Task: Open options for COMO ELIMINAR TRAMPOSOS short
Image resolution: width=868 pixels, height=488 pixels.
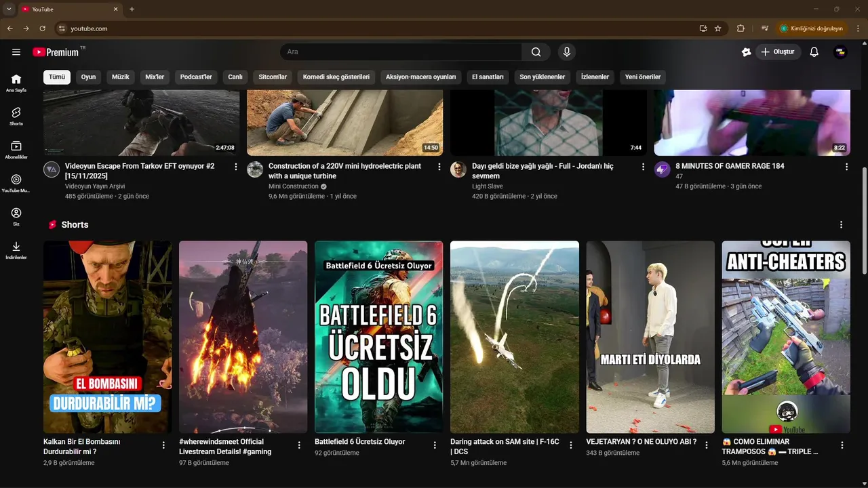Action: pyautogui.click(x=842, y=445)
